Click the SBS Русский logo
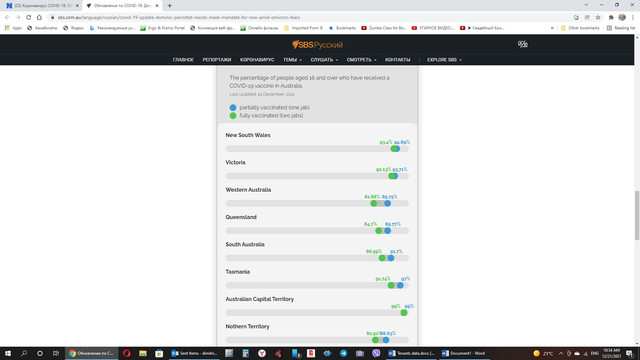The width and height of the screenshot is (640, 360). click(317, 44)
